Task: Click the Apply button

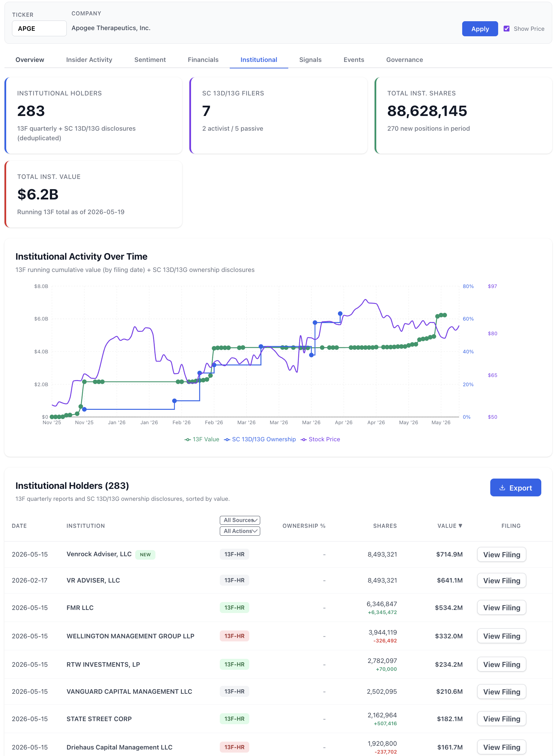Action: click(480, 29)
